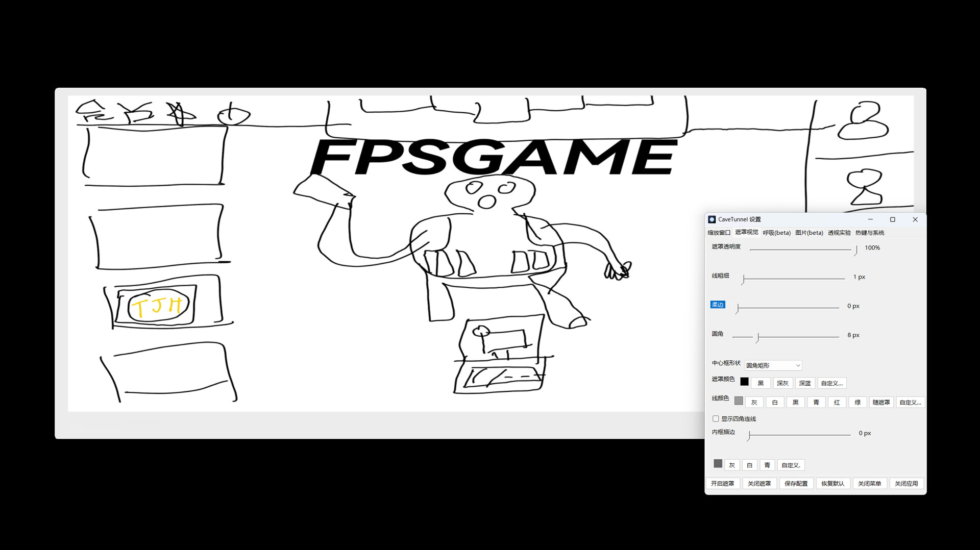Pick 青 in the bottom color row
The height and width of the screenshot is (550, 980).
tap(767, 465)
